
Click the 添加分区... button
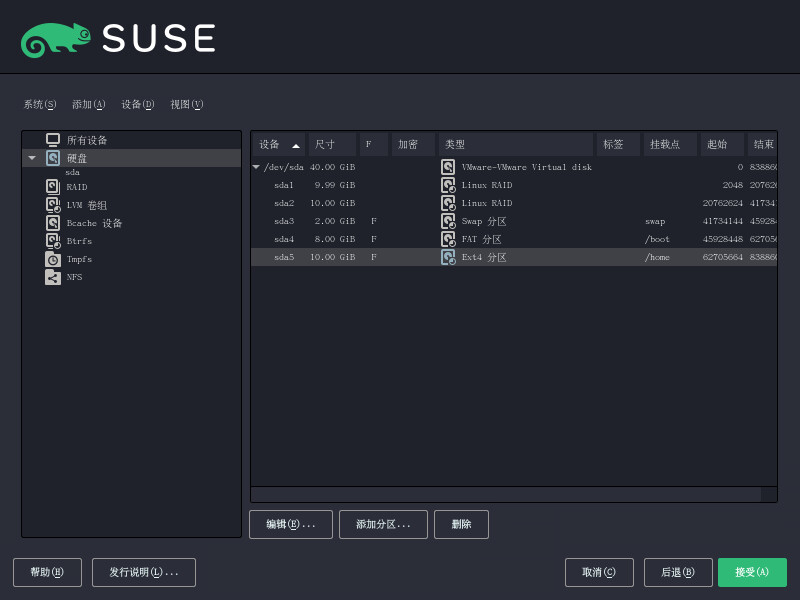383,524
